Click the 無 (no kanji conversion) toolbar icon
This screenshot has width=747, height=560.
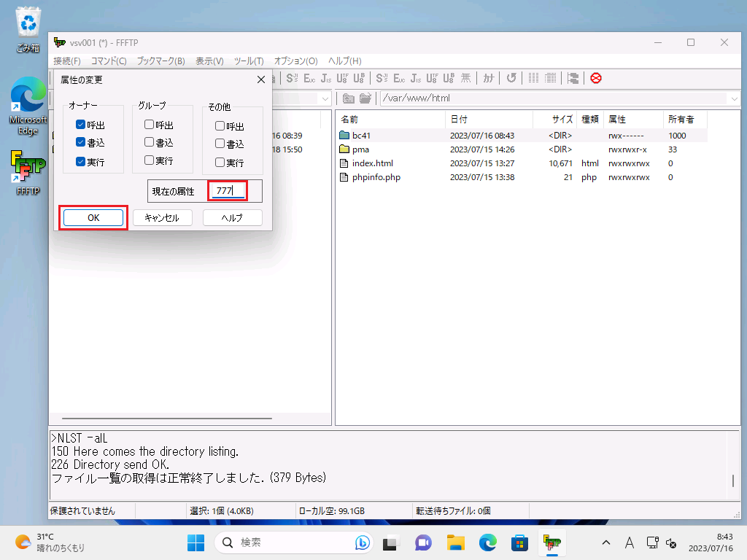click(x=465, y=78)
